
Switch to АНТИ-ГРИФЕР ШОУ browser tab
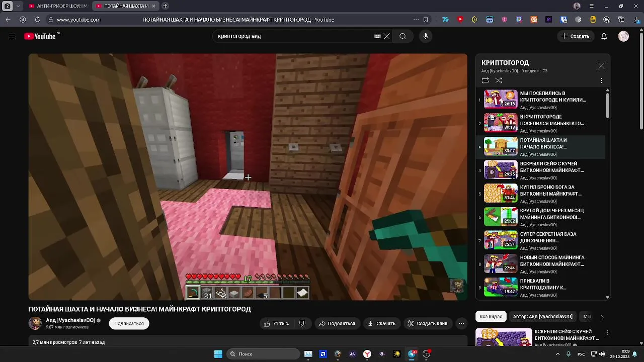[x=58, y=6]
